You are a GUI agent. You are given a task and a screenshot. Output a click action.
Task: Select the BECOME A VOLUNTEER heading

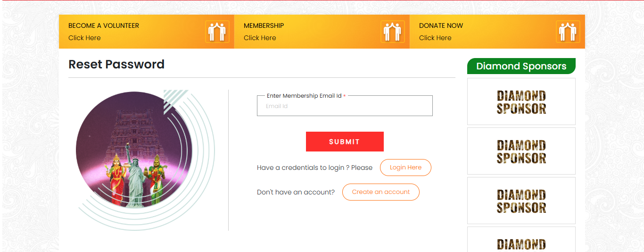(x=104, y=25)
